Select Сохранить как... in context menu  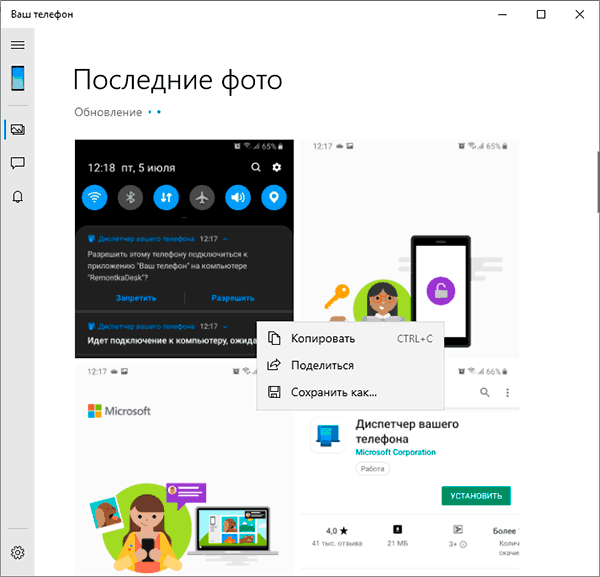click(334, 392)
